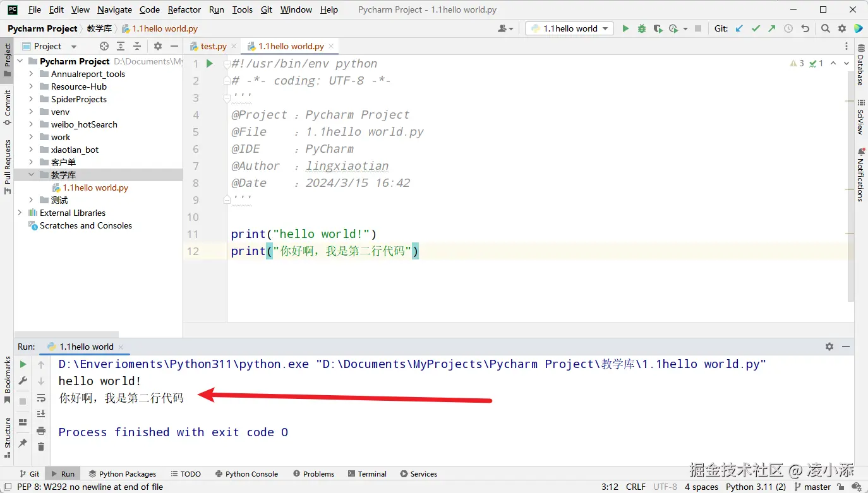Screen dimensions: 868x493
Task: Expand all in Project panel toolbar
Action: click(121, 46)
